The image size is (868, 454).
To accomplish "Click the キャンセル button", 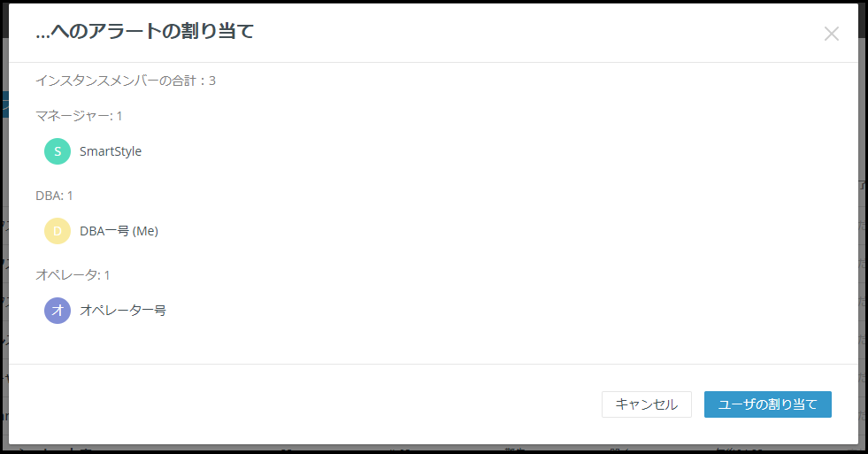I will [x=647, y=404].
